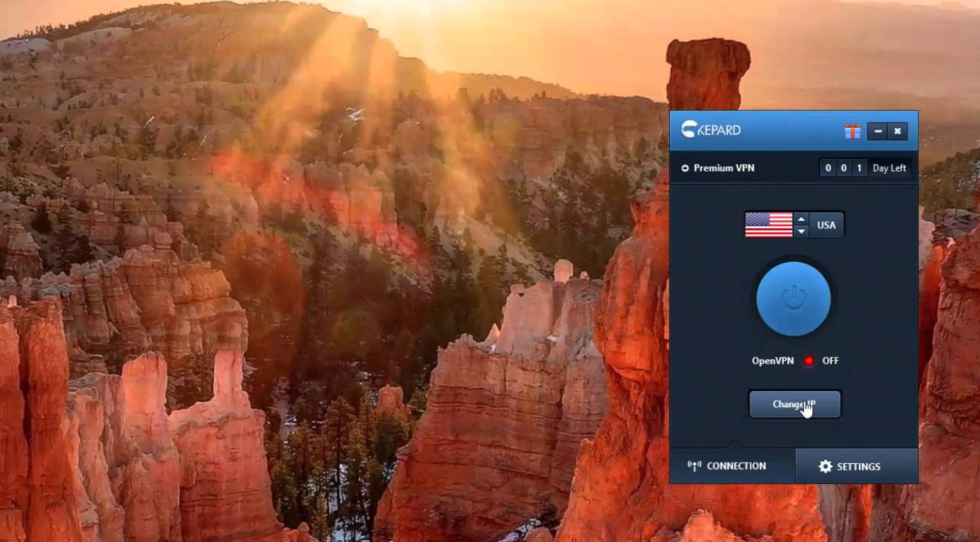Click the OFF status text
This screenshot has height=542, width=980.
coord(830,361)
